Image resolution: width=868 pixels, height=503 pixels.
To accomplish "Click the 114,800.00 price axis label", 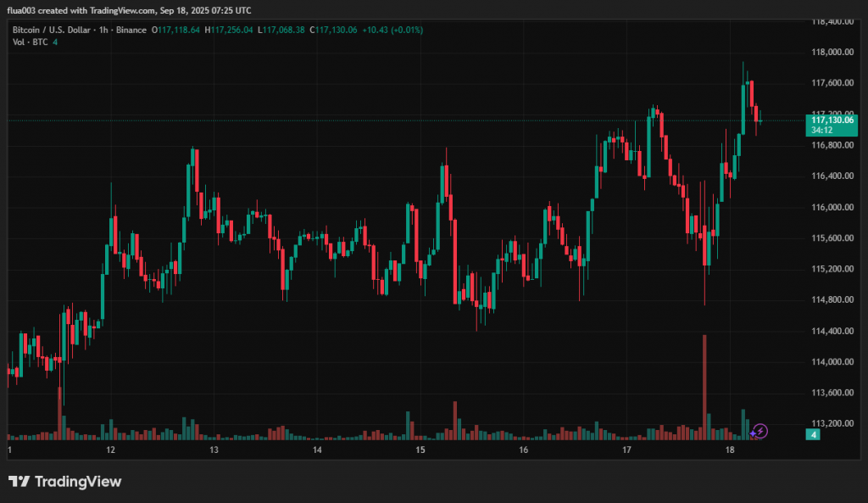I will (x=832, y=299).
